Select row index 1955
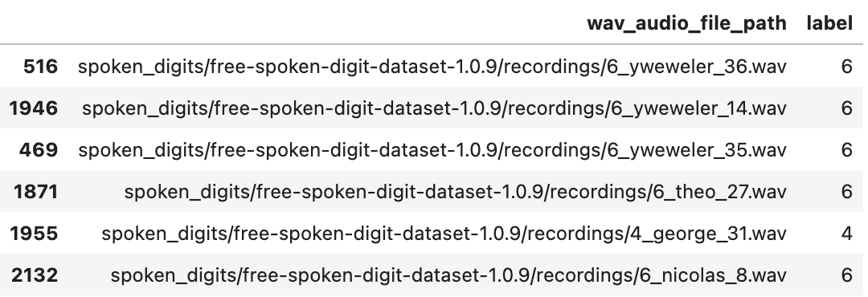The image size is (868, 297). pos(34,234)
